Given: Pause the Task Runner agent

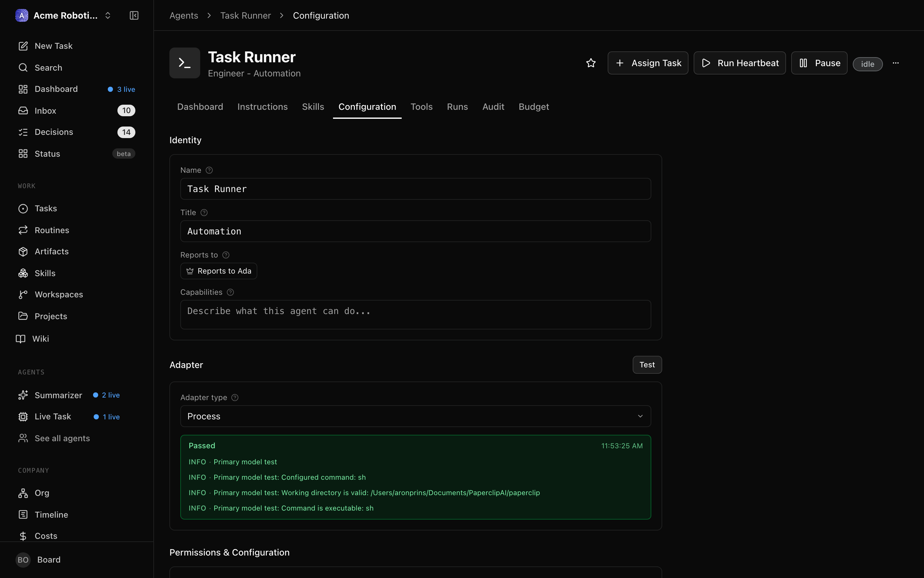Looking at the screenshot, I should (x=819, y=63).
